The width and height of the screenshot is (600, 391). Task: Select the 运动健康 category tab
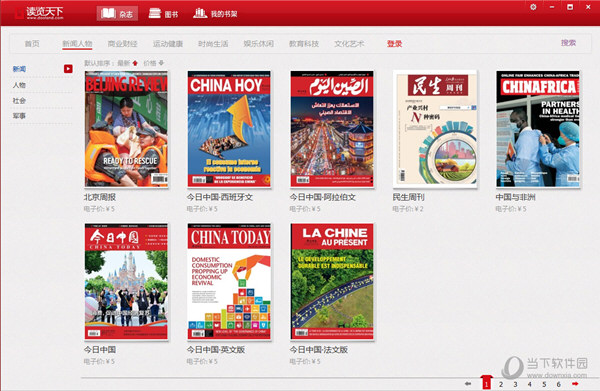point(168,44)
